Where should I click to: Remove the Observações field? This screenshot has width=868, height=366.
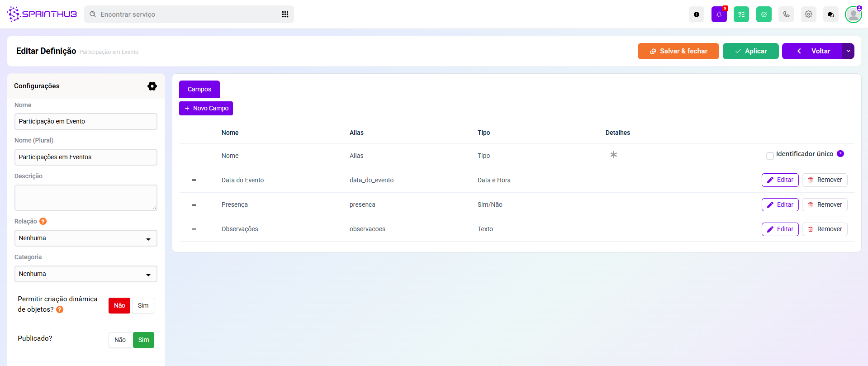click(x=824, y=229)
